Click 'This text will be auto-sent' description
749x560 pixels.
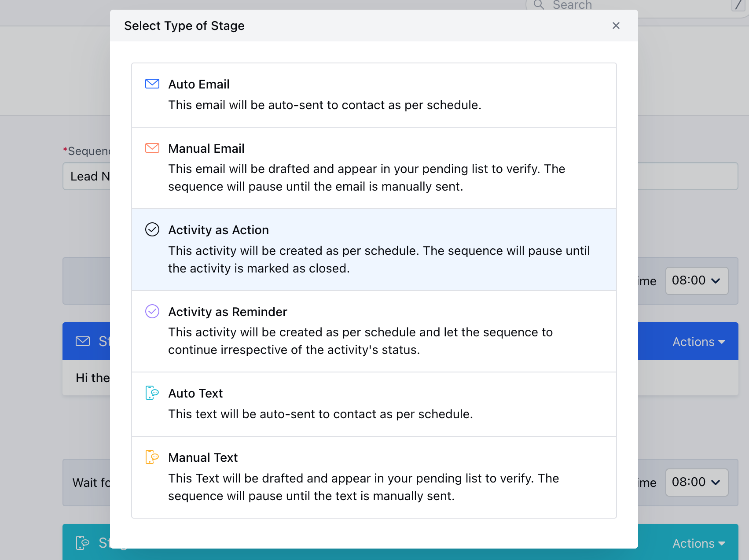320,414
